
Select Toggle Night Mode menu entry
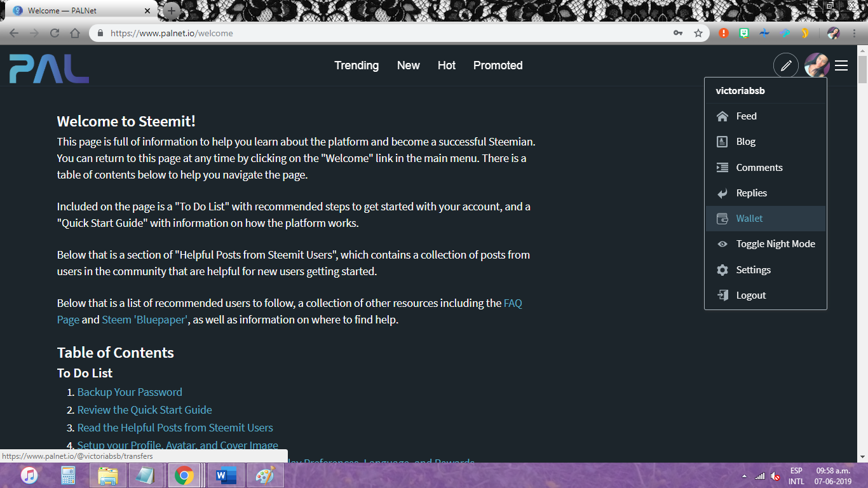click(766, 244)
